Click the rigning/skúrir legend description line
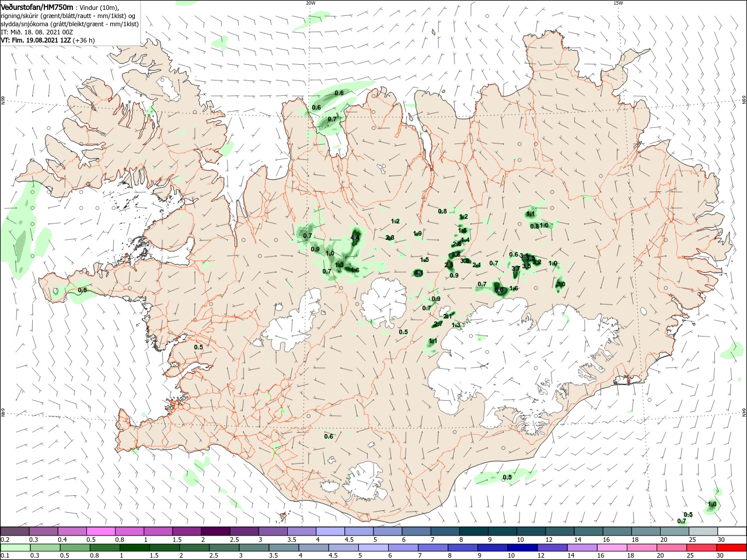The image size is (747, 560). pyautogui.click(x=68, y=16)
